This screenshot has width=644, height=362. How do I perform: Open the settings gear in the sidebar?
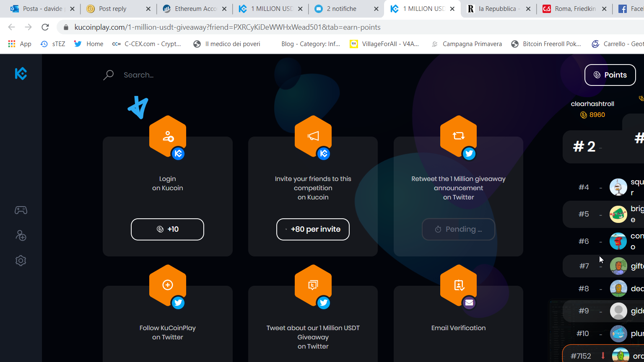21,261
